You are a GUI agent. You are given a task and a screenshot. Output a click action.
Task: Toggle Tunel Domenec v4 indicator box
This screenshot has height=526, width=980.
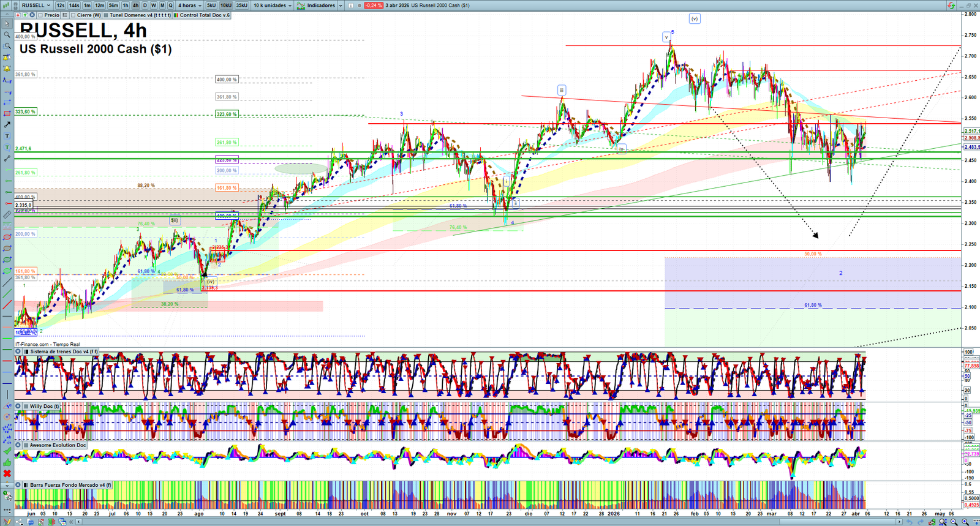(x=106, y=15)
